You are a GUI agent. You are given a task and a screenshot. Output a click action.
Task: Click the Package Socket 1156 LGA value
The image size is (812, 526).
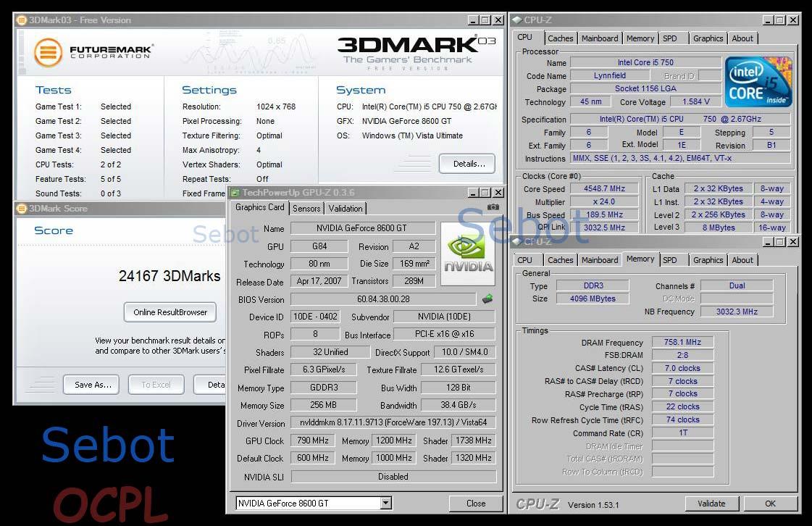point(646,88)
